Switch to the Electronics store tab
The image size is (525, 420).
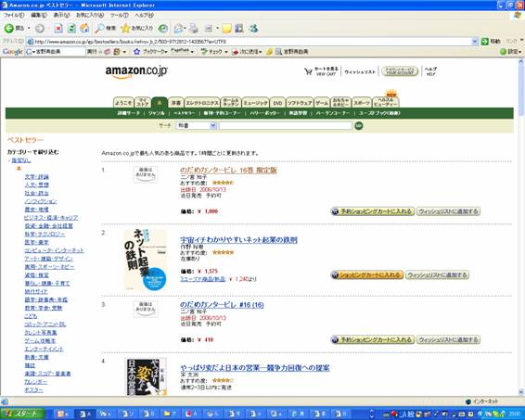[202, 103]
